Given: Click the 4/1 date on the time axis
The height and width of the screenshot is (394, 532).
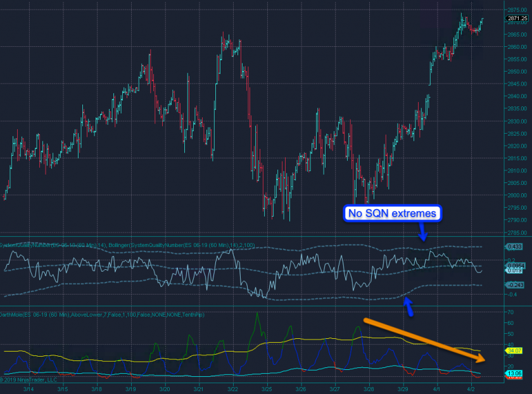Looking at the screenshot, I should [436, 389].
